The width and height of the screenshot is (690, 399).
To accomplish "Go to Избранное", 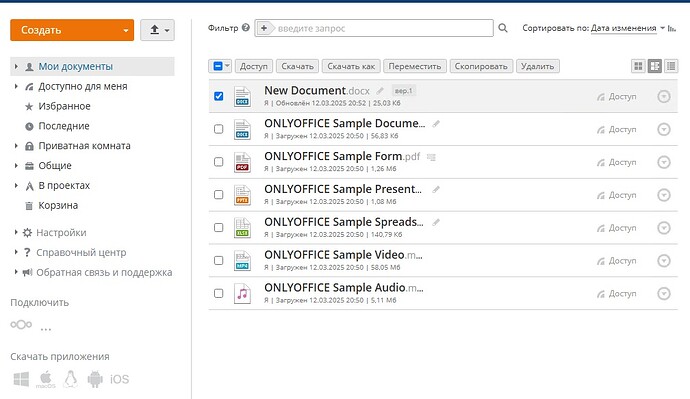I will click(64, 106).
